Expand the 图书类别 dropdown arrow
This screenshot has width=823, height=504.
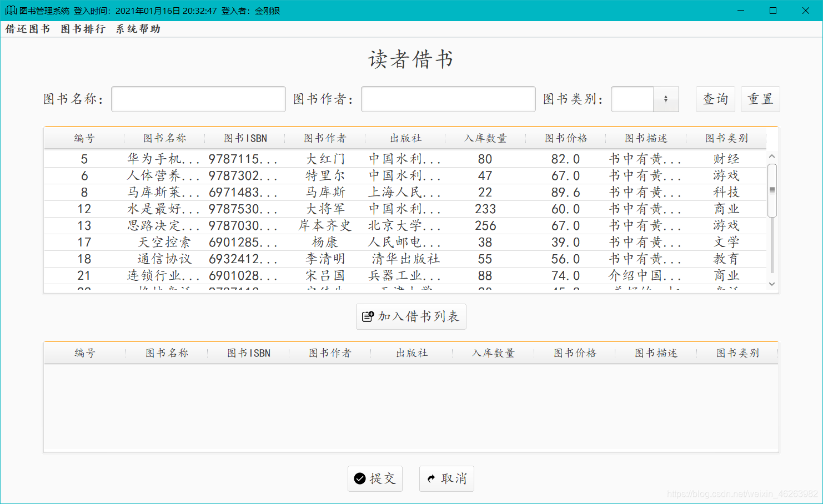point(666,99)
